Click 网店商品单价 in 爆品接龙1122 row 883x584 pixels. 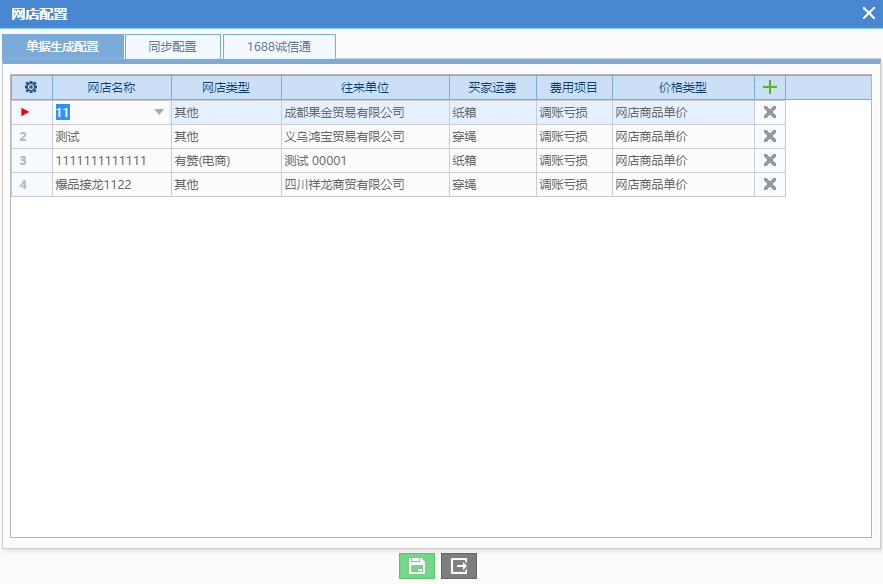(x=683, y=184)
